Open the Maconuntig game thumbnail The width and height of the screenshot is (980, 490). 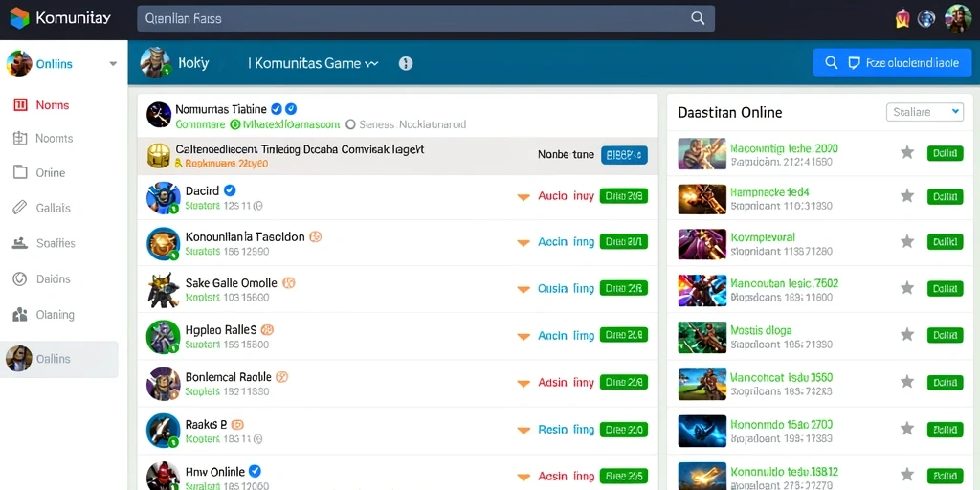pos(702,154)
